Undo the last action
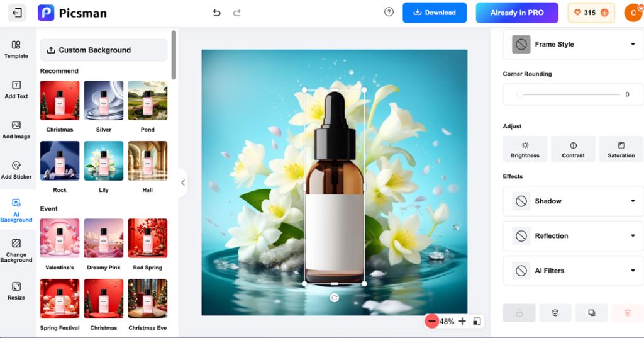This screenshot has width=644, height=338. pyautogui.click(x=216, y=13)
